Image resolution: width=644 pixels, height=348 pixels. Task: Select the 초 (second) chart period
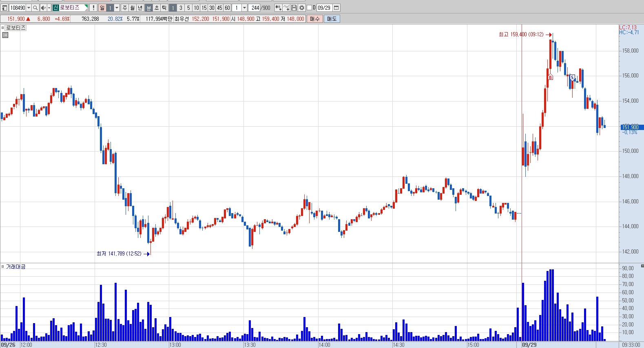tap(157, 8)
